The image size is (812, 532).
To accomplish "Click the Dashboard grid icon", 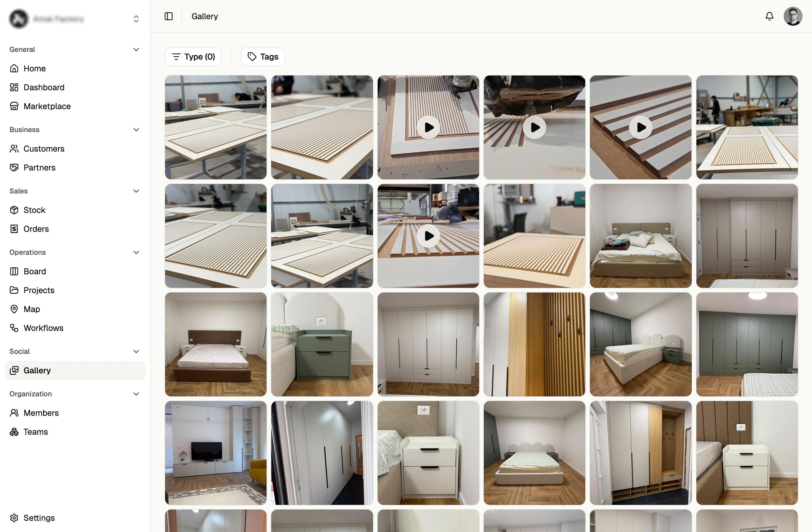I will coord(14,87).
